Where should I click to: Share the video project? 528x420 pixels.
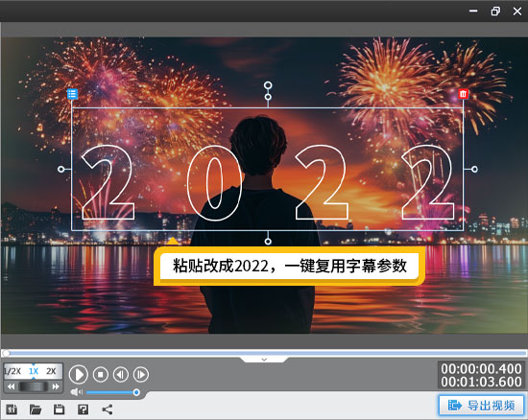pos(108,409)
